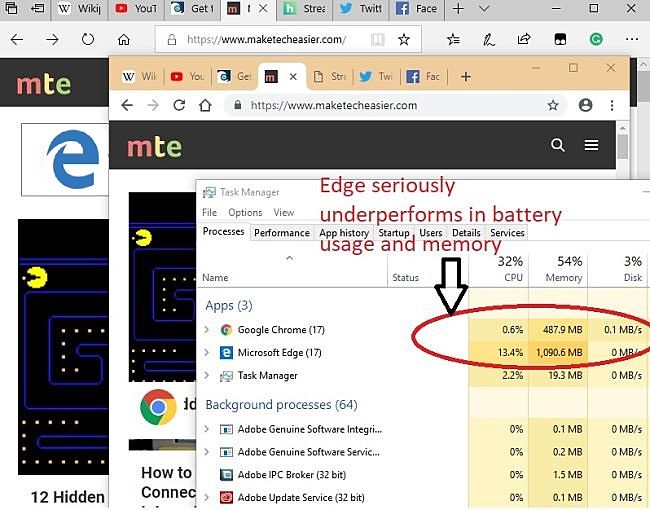Close active Edge tab
This screenshot has width=650, height=510.
click(x=263, y=9)
